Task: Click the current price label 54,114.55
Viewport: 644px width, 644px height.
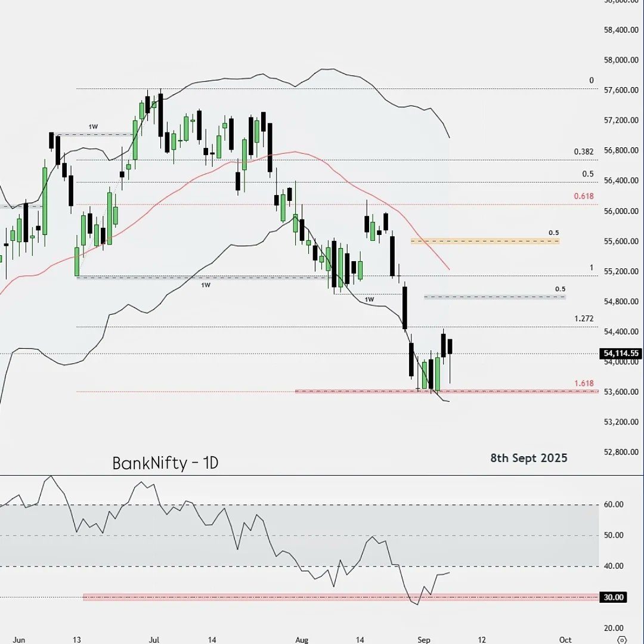Action: click(621, 353)
